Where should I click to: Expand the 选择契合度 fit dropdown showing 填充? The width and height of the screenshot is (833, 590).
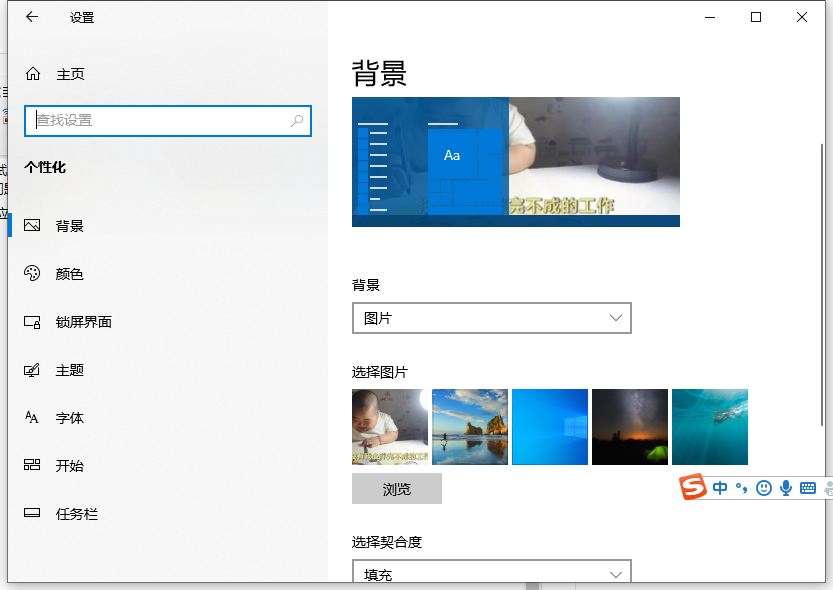tap(492, 573)
